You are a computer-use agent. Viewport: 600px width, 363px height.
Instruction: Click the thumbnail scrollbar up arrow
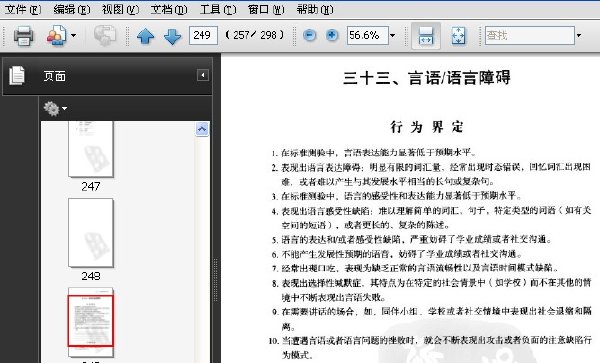pos(202,129)
